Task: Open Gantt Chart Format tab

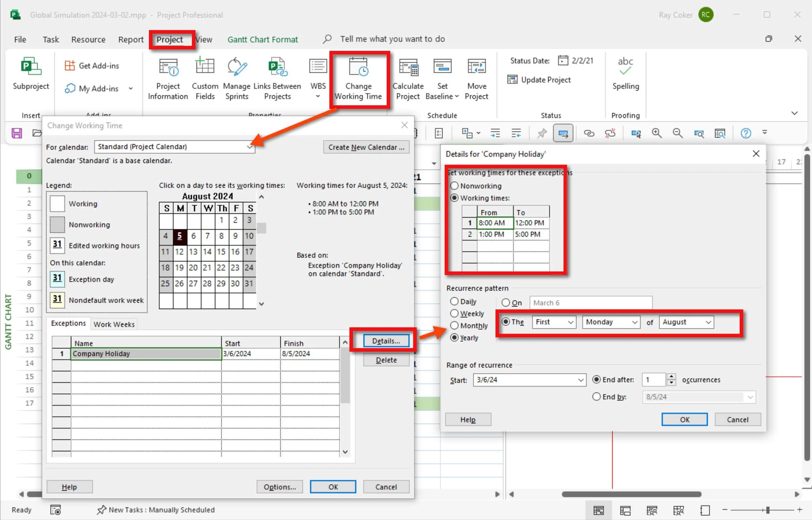Action: (262, 39)
